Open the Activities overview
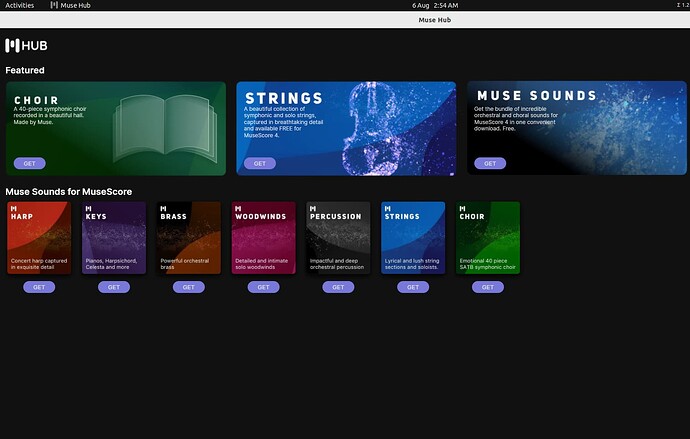Screen dimensions: 690x439 coord(20,6)
